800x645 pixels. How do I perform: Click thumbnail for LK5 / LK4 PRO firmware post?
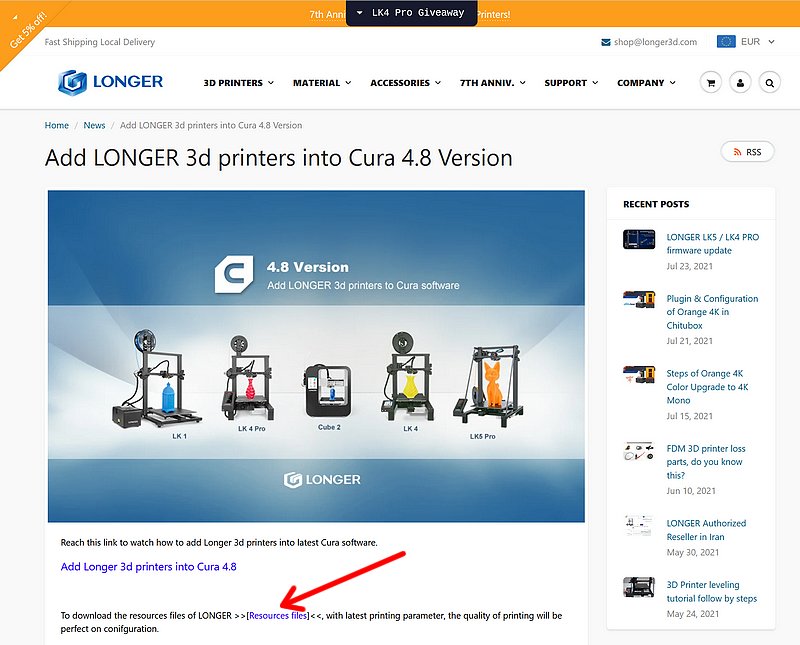[639, 239]
